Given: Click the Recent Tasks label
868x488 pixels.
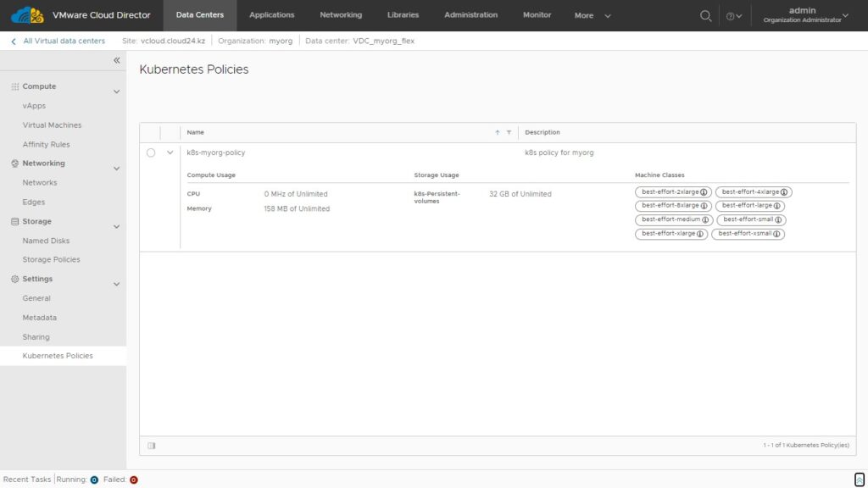Looking at the screenshot, I should coord(27,480).
